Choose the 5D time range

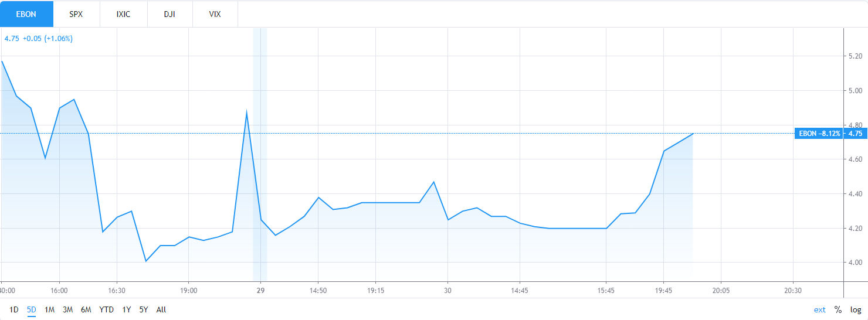pos(32,309)
